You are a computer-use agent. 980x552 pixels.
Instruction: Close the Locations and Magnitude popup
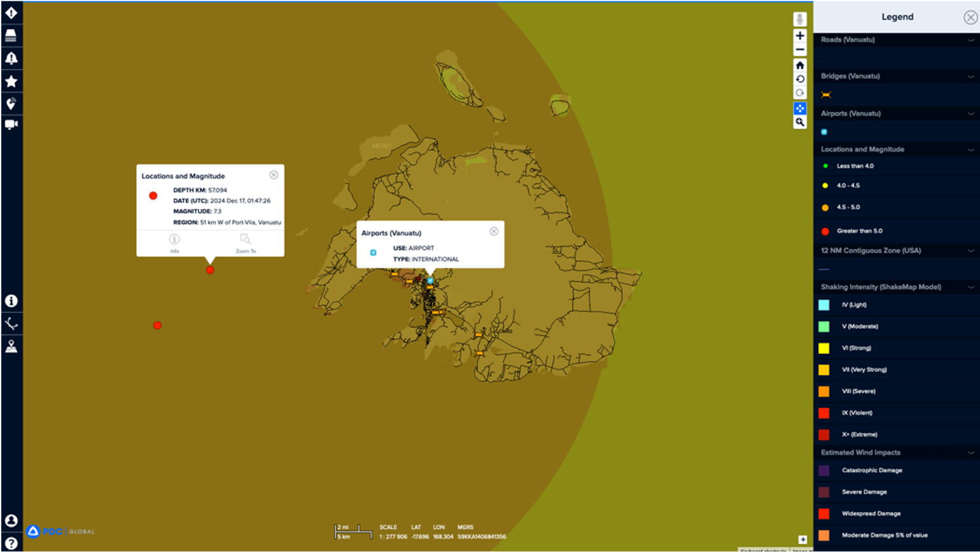point(274,175)
